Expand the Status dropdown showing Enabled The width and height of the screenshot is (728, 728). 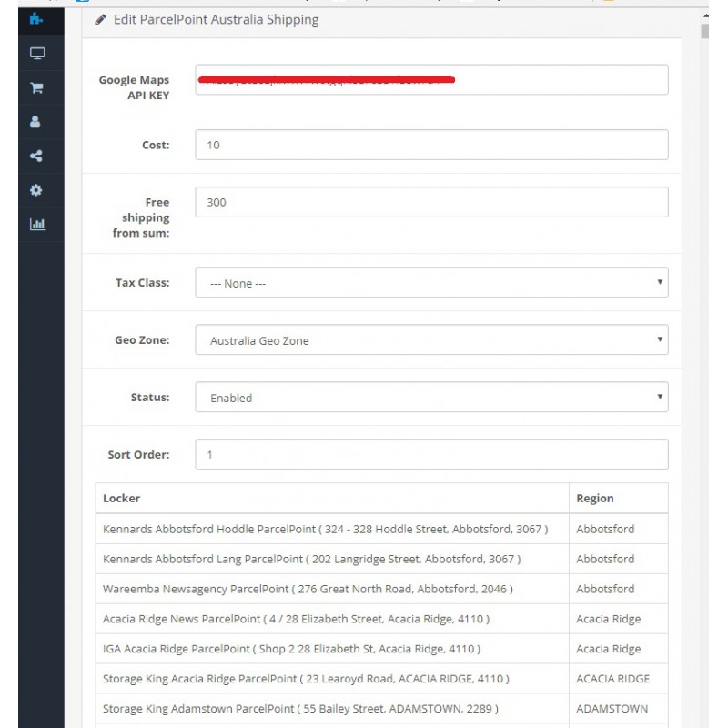pos(431,398)
